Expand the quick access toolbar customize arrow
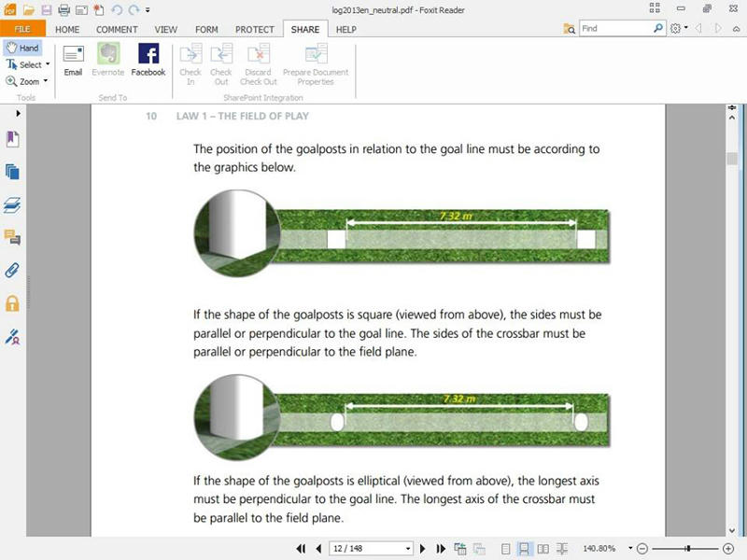 pyautogui.click(x=148, y=9)
